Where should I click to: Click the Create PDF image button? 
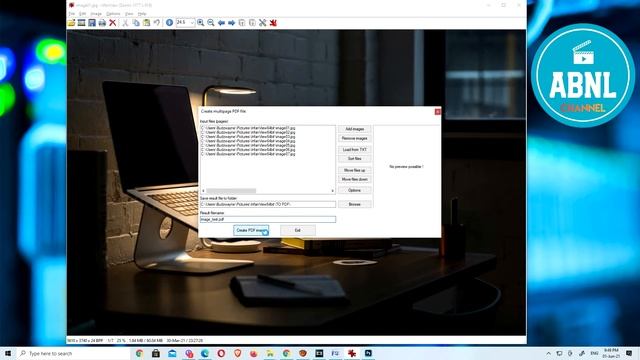[251, 230]
